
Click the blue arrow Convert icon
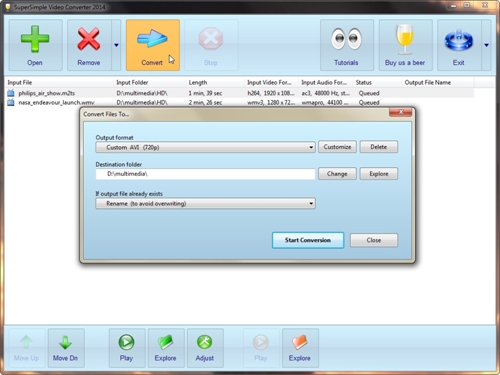[x=152, y=38]
